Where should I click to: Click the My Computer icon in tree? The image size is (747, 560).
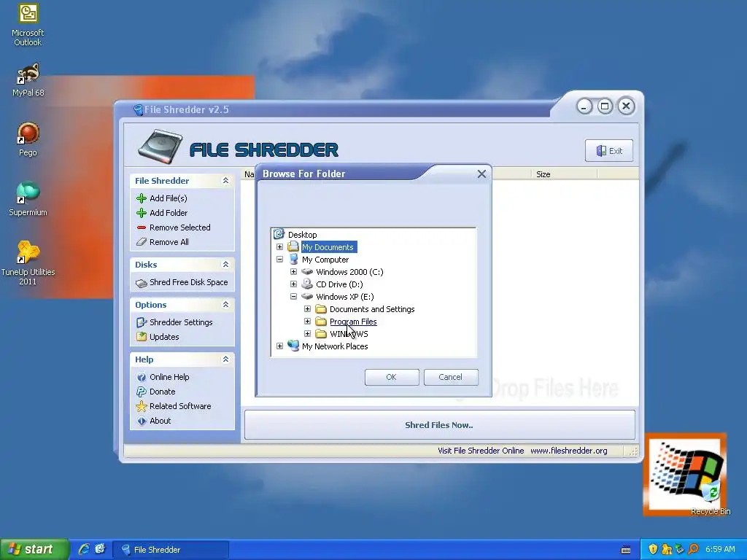click(293, 259)
